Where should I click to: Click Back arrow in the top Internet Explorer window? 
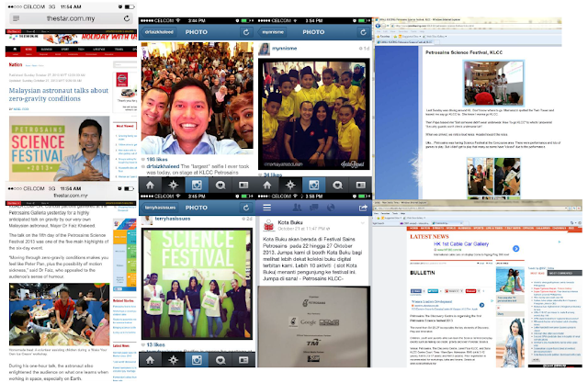click(378, 26)
